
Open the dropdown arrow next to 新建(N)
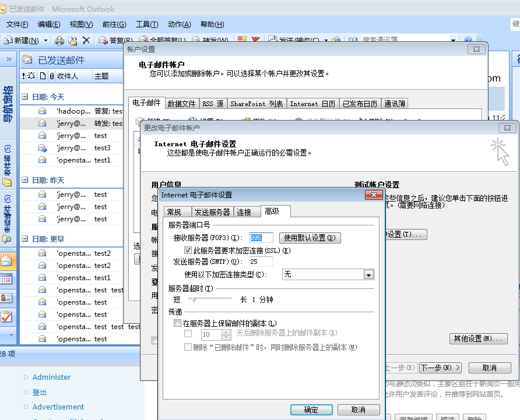[46, 40]
